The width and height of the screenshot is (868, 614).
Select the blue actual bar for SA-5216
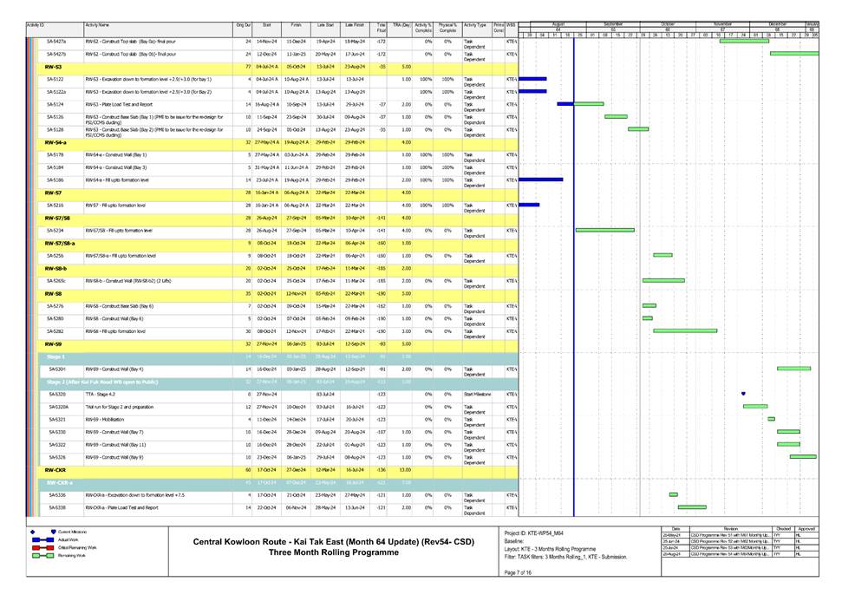[x=529, y=205]
